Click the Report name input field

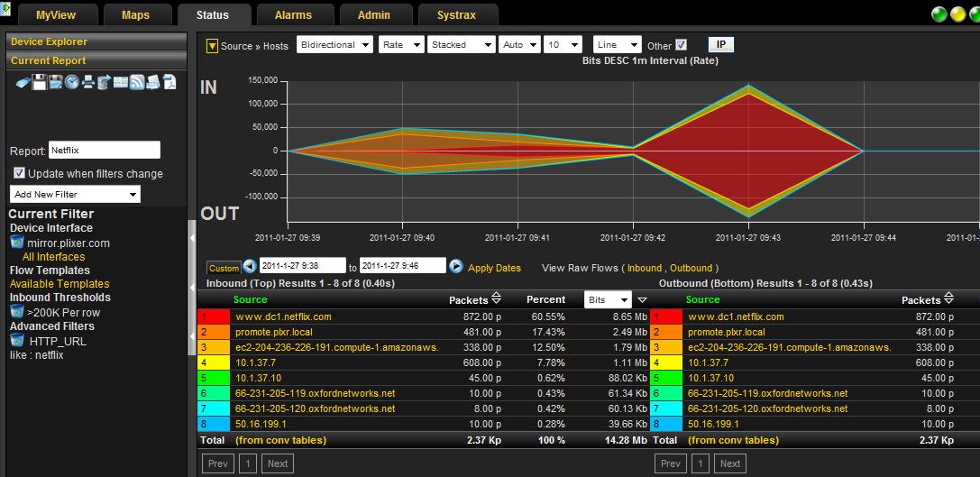pyautogui.click(x=105, y=150)
